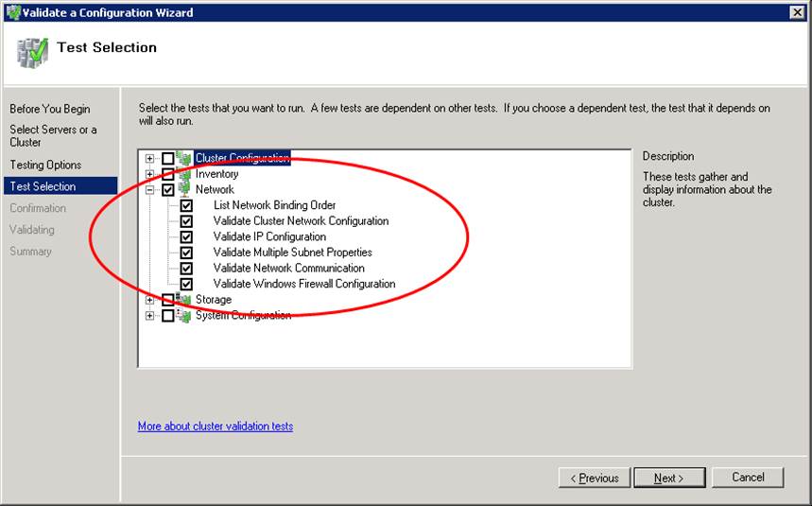The image size is (812, 506).
Task: Select the Storage tree label
Action: coord(214,300)
